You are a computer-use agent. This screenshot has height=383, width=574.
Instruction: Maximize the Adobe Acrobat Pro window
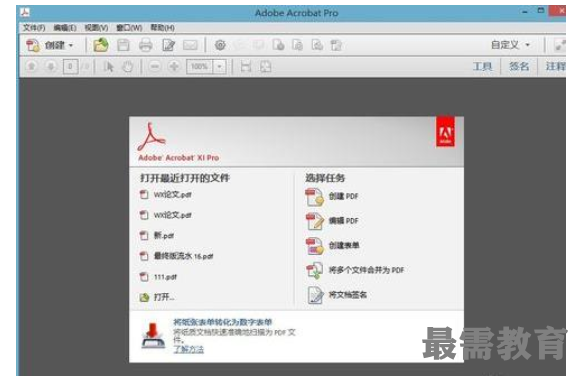tap(541, 11)
